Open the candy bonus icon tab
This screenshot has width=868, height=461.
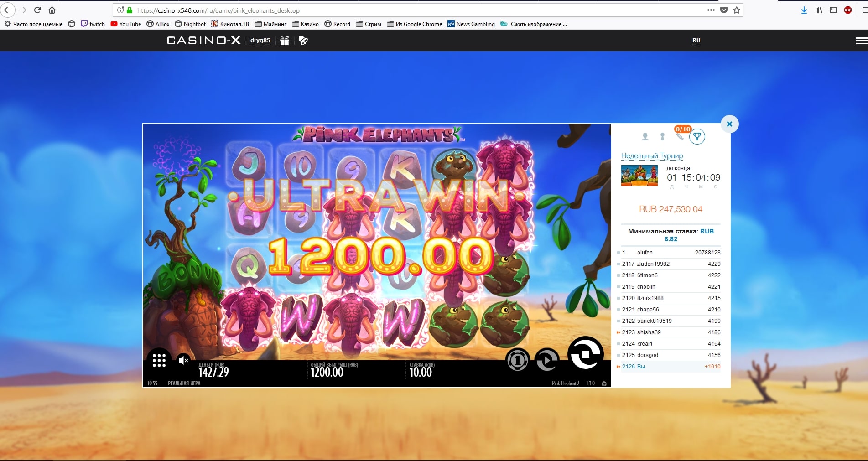(x=680, y=136)
